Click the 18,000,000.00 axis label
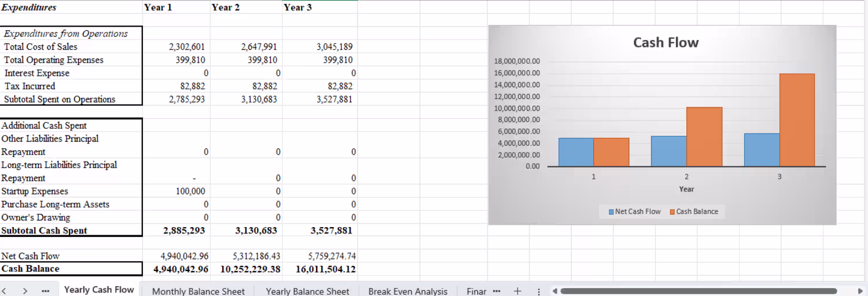 (517, 61)
